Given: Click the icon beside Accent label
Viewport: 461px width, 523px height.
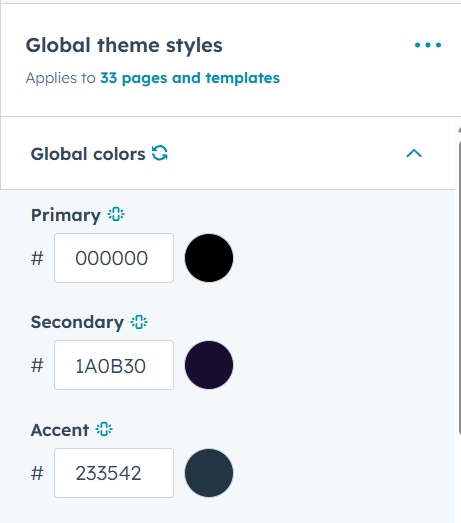Looking at the screenshot, I should pyautogui.click(x=104, y=430).
